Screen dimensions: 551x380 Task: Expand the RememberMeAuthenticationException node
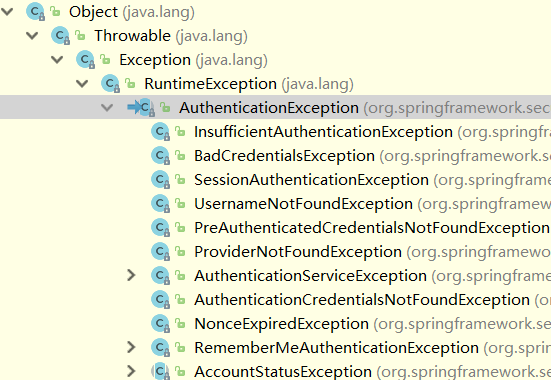point(131,347)
